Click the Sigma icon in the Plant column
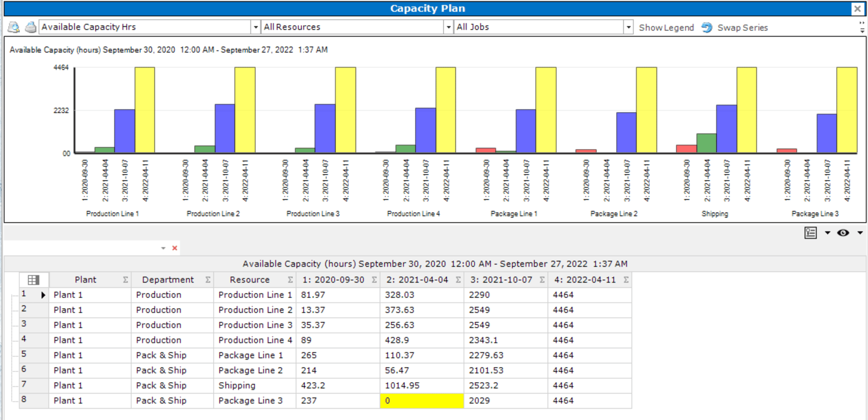868x420 pixels. point(126,279)
